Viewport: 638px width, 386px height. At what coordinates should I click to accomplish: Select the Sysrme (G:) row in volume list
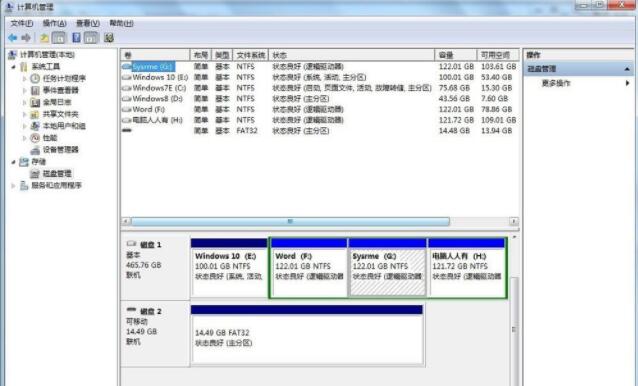(x=320, y=66)
